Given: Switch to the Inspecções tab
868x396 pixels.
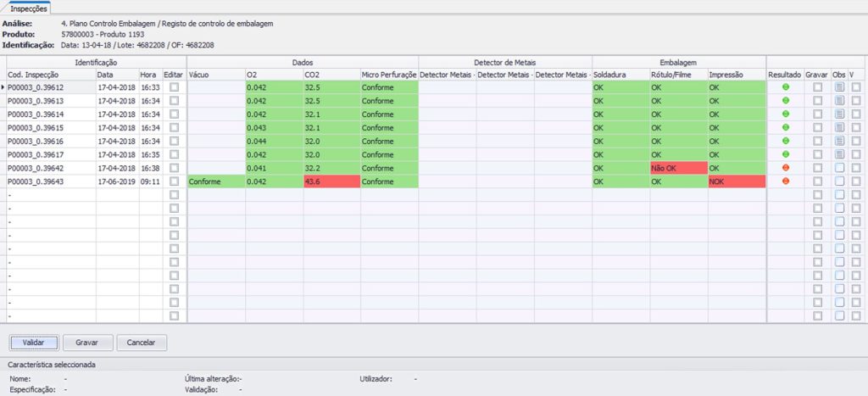Looking at the screenshot, I should click(x=29, y=8).
